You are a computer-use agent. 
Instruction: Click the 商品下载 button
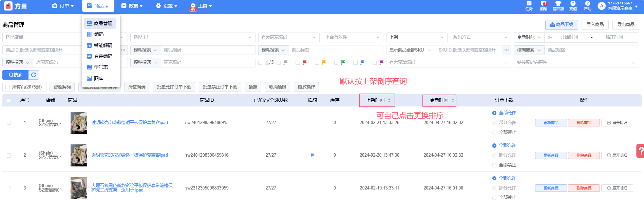coord(562,25)
